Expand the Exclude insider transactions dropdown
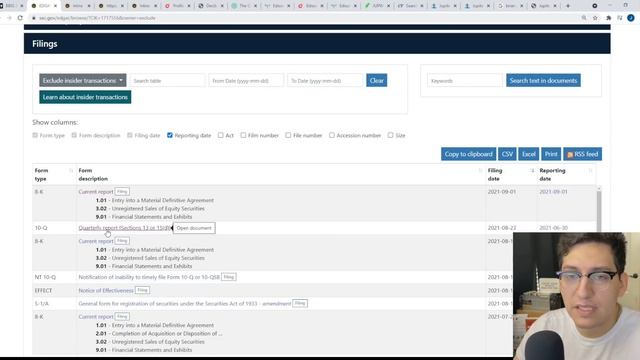Viewport: 640px width, 360px height. (x=83, y=80)
